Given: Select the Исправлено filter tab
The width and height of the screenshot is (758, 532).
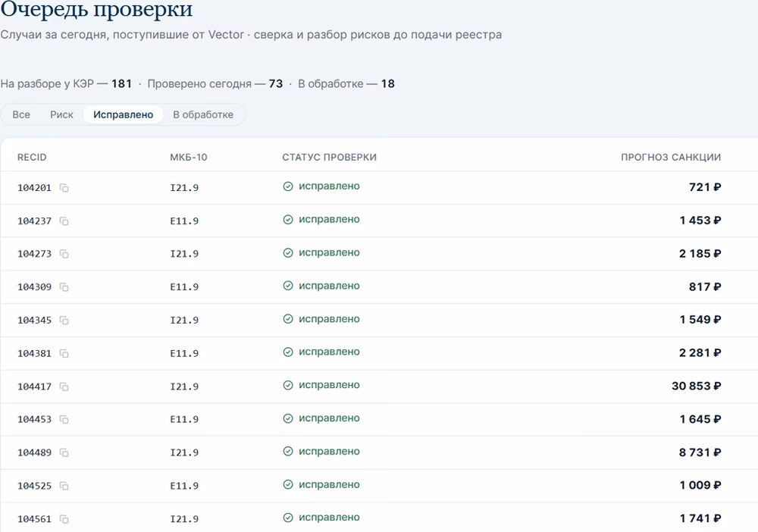Looking at the screenshot, I should [x=124, y=115].
